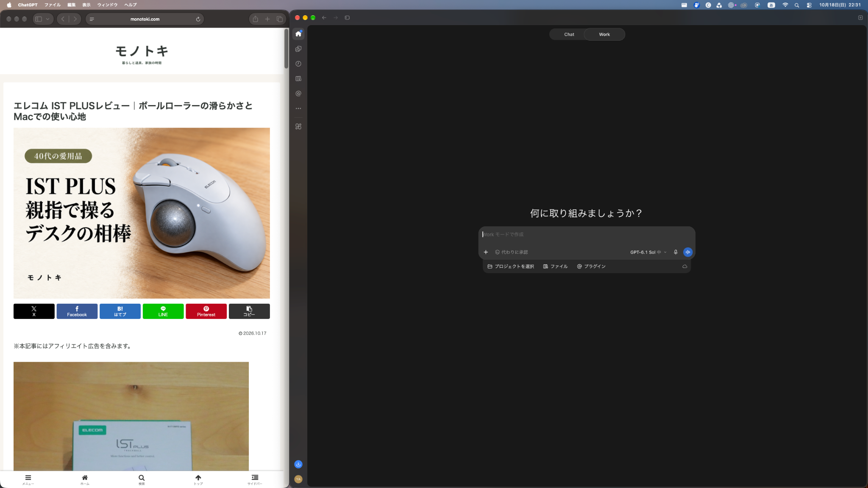
Task: Click the top-right new window icon in ChatGPT
Action: 860,18
